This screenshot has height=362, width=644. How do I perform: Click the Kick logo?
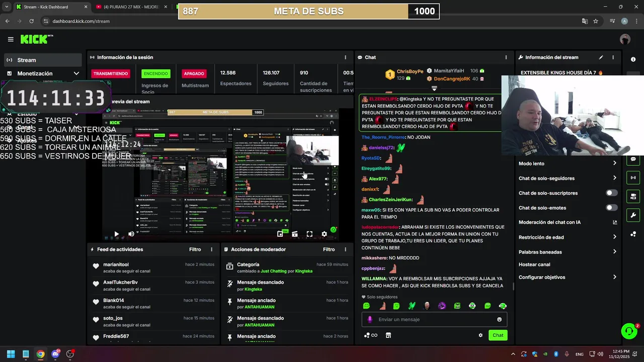pos(36,39)
